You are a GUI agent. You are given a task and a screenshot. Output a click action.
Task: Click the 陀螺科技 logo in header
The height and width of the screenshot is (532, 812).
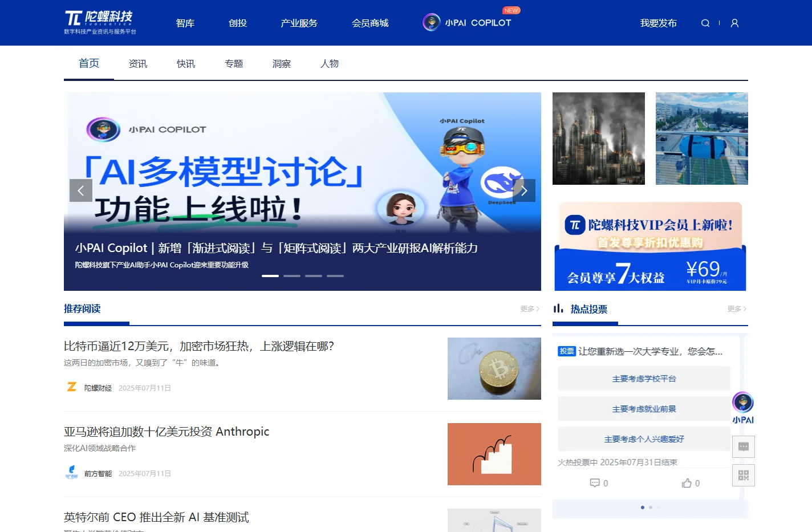100,22
